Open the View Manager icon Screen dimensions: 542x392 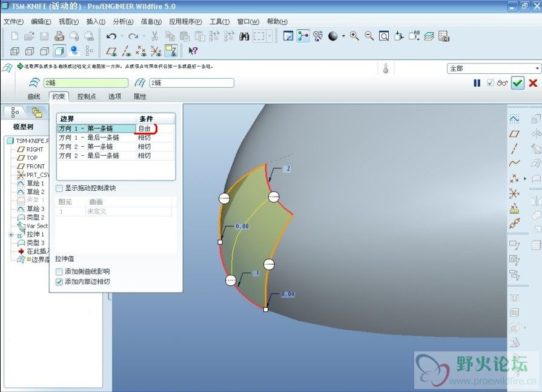[443, 36]
